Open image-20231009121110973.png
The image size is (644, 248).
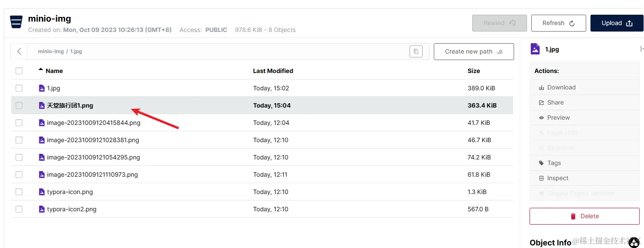(92, 175)
